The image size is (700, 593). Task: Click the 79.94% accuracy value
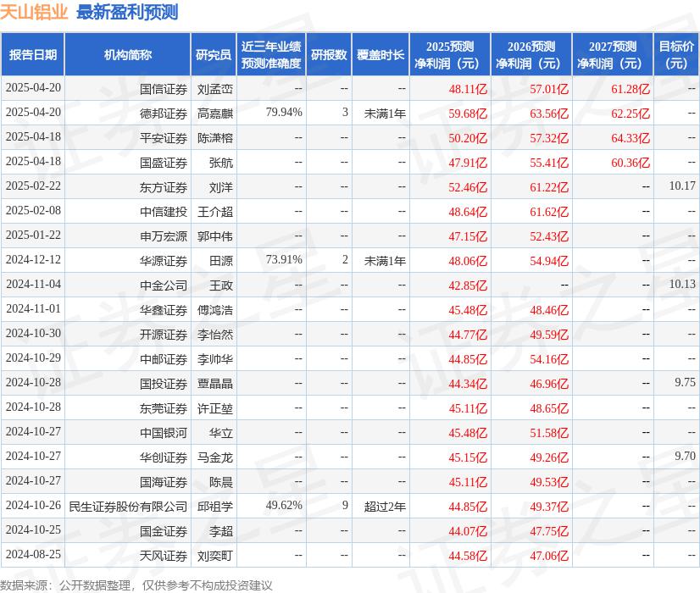[284, 112]
